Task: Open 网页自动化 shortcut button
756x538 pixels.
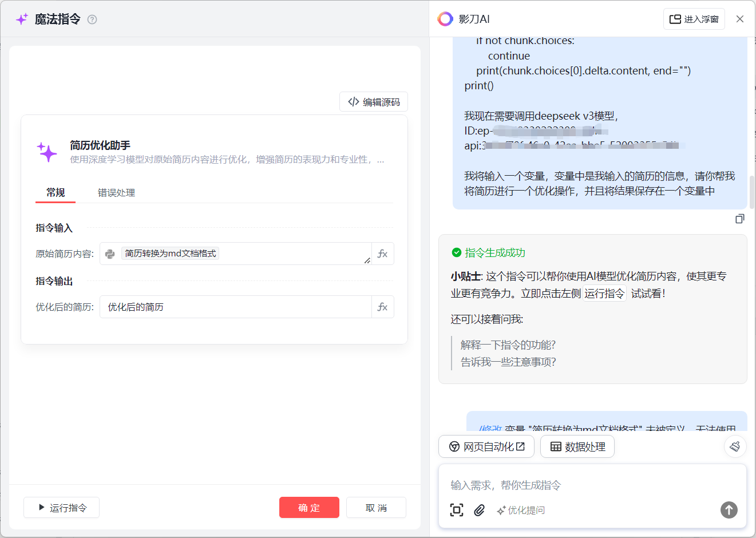Action: pyautogui.click(x=486, y=446)
